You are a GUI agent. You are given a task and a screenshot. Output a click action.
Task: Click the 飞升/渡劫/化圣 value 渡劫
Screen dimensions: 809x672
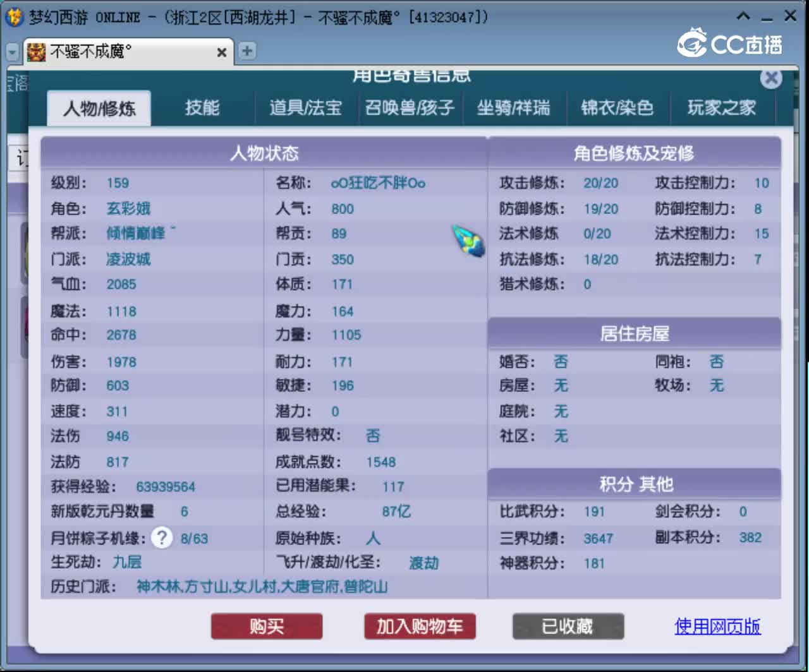[x=423, y=563]
